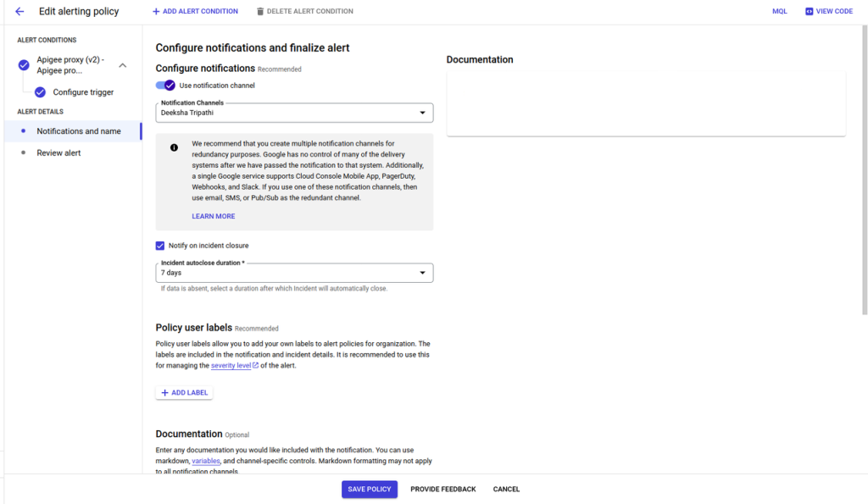Click the info icon in the recommendation box
Viewport: 868px width, 504px height.
click(175, 148)
